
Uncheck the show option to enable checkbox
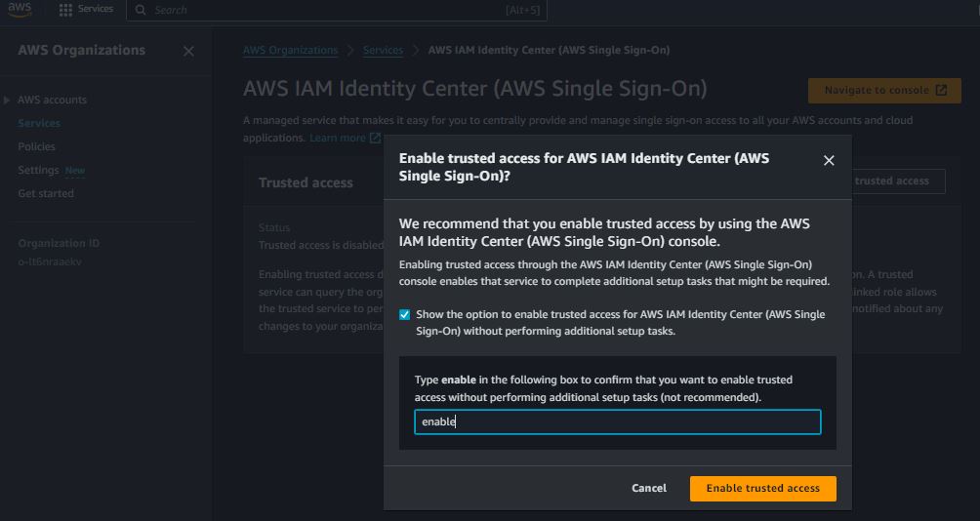tap(405, 315)
